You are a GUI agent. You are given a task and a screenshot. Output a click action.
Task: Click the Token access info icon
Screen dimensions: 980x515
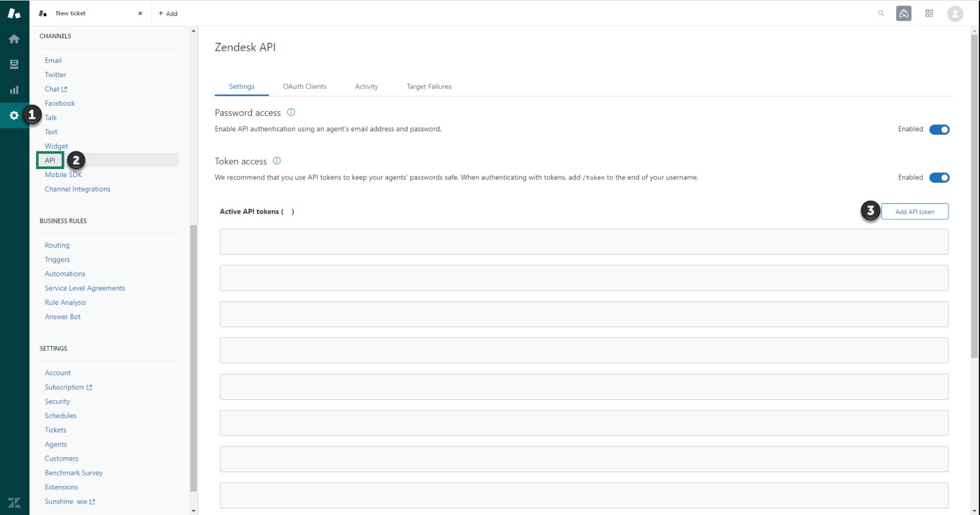pyautogui.click(x=277, y=161)
